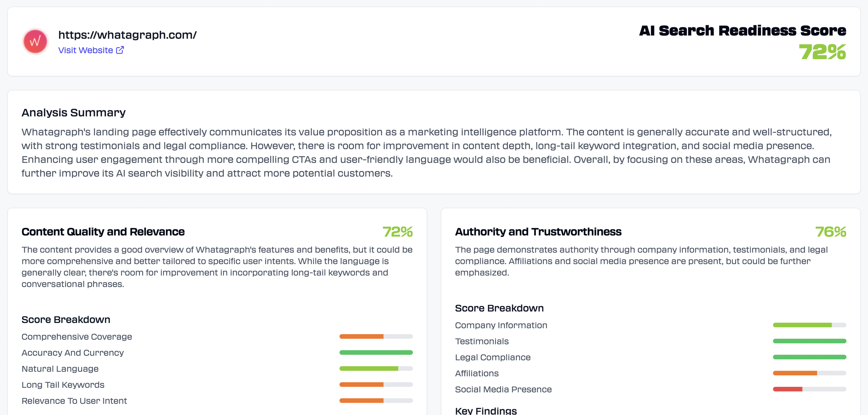Click the 72% score on Content Quality card
Screen dimensions: 868x415
pyautogui.click(x=398, y=232)
